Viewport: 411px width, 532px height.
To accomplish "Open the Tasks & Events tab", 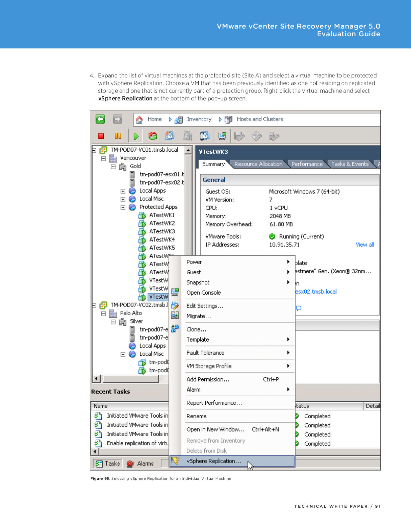I will [350, 164].
